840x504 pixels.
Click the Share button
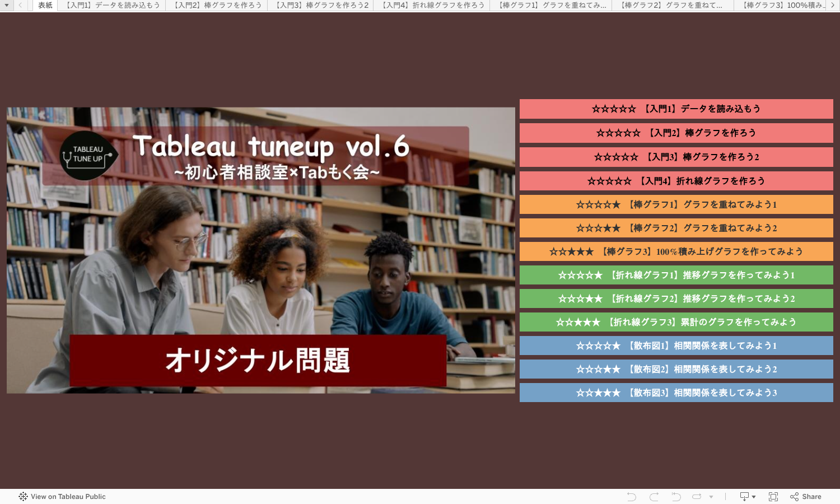point(806,497)
